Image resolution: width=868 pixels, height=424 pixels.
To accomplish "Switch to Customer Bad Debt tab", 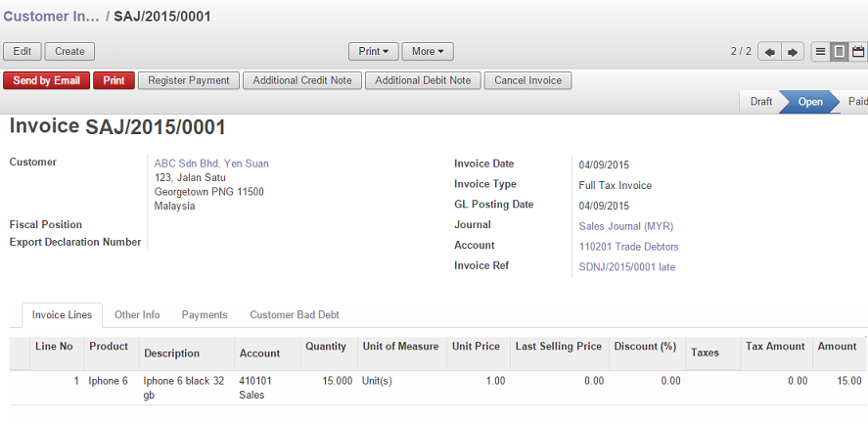I will [x=295, y=315].
